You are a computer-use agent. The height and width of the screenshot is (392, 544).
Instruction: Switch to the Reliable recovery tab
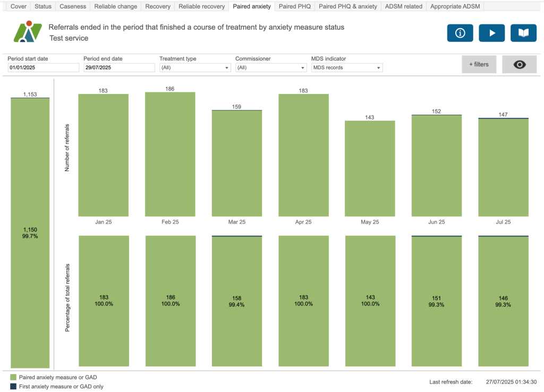point(201,6)
